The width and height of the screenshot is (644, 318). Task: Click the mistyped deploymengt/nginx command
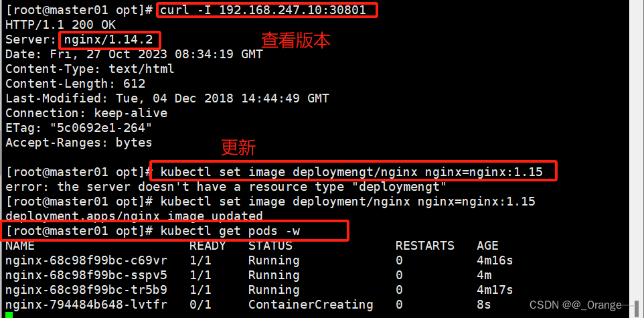coord(353,172)
